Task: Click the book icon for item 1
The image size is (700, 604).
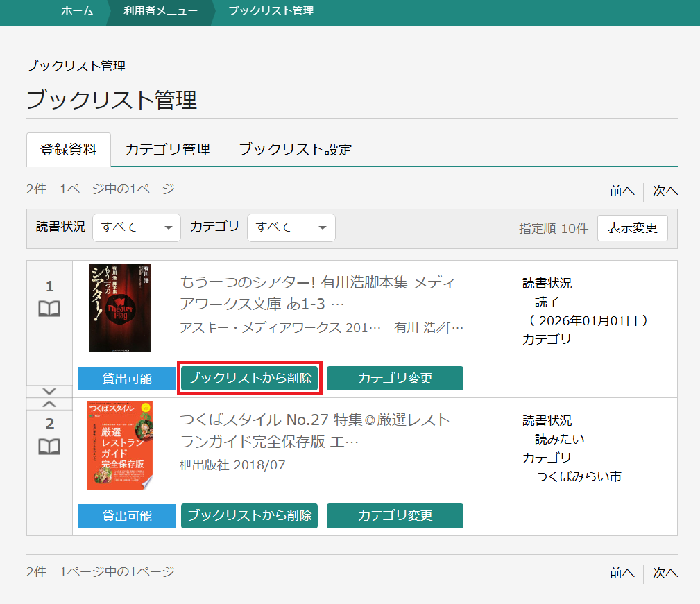Action: coord(49,309)
